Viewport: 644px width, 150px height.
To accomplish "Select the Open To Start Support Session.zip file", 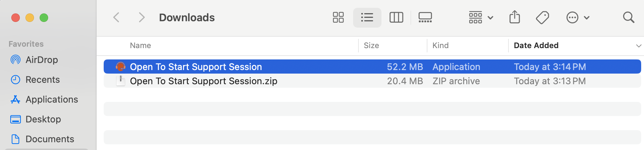I will tap(203, 81).
